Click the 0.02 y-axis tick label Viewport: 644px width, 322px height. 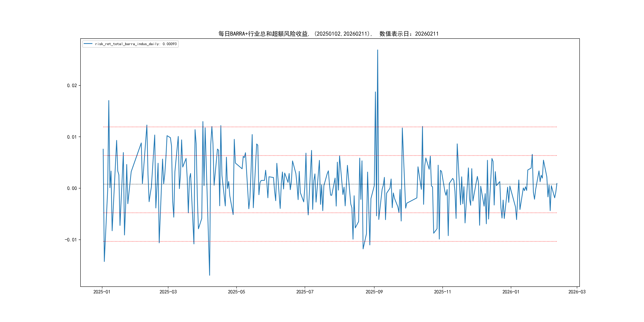pos(72,85)
